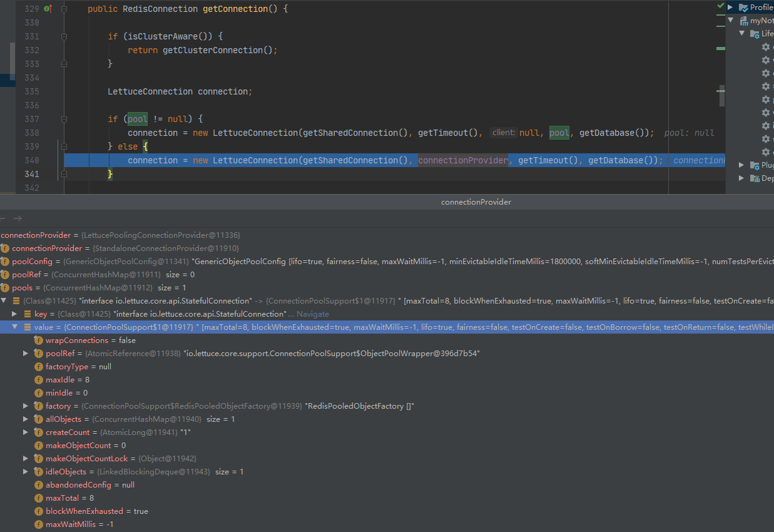Viewport: 774px width, 532px height.
Task: Click the highlighted pool variable in the line 337 condition
Action: coord(138,119)
